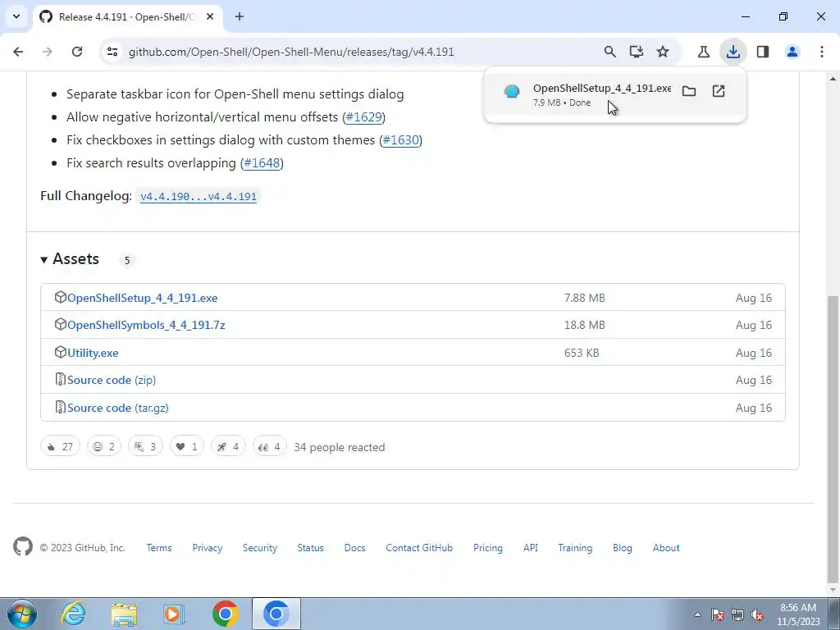840x630 pixels.
Task: Open the Windows Start menu
Action: (21, 614)
